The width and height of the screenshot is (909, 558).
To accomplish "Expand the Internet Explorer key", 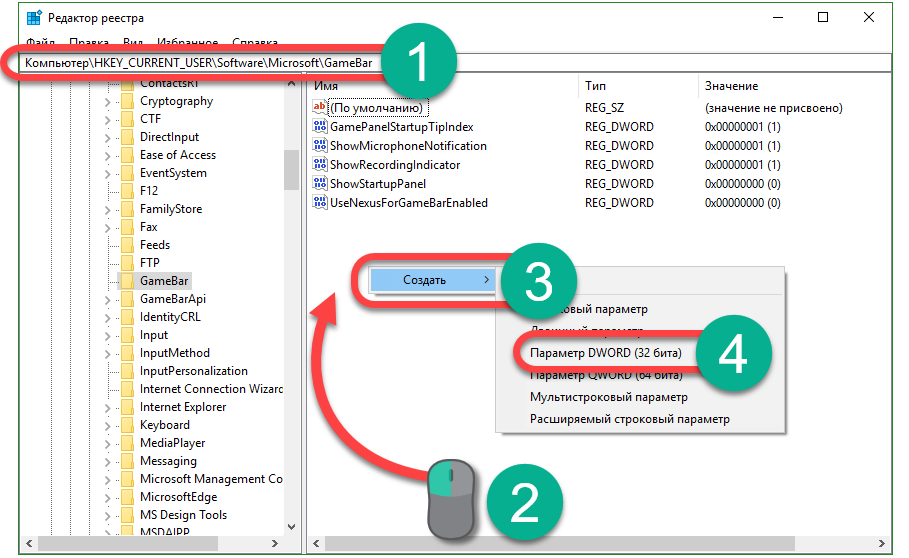I will coord(108,407).
